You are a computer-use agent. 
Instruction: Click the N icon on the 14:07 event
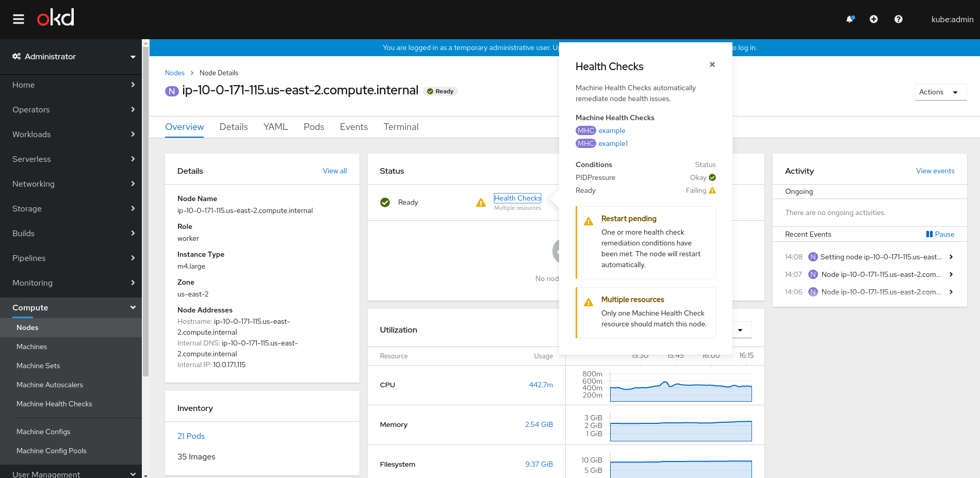[813, 274]
